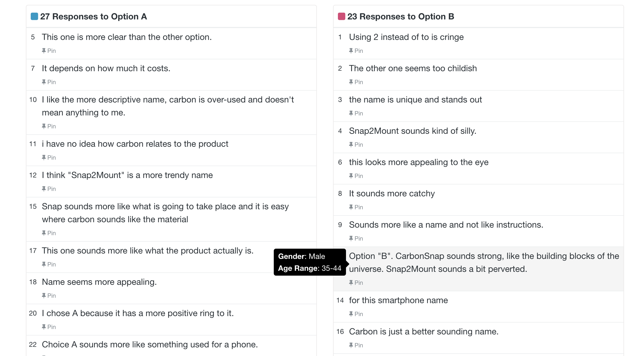Screen dimensions: 644x356
Task: Select the '23 Responses to Option B' heading
Action: pos(401,16)
